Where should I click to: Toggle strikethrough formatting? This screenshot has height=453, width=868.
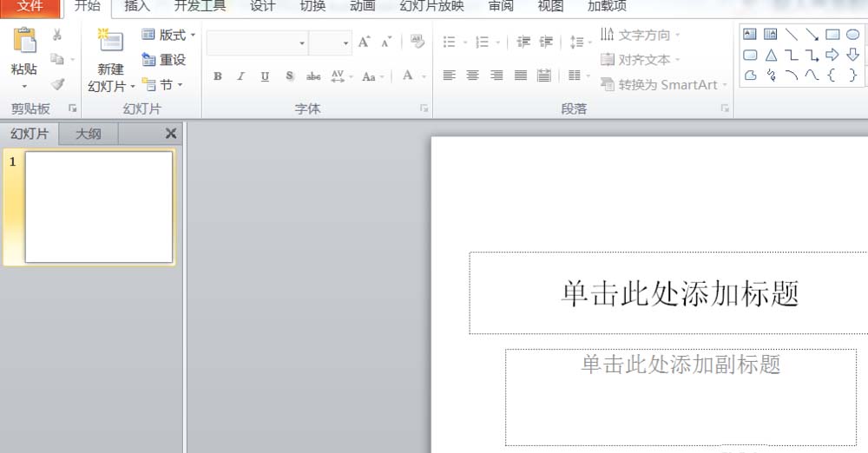[313, 76]
